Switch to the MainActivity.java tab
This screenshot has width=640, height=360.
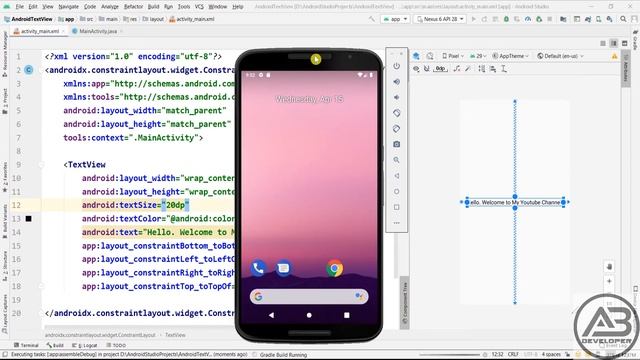click(x=98, y=31)
